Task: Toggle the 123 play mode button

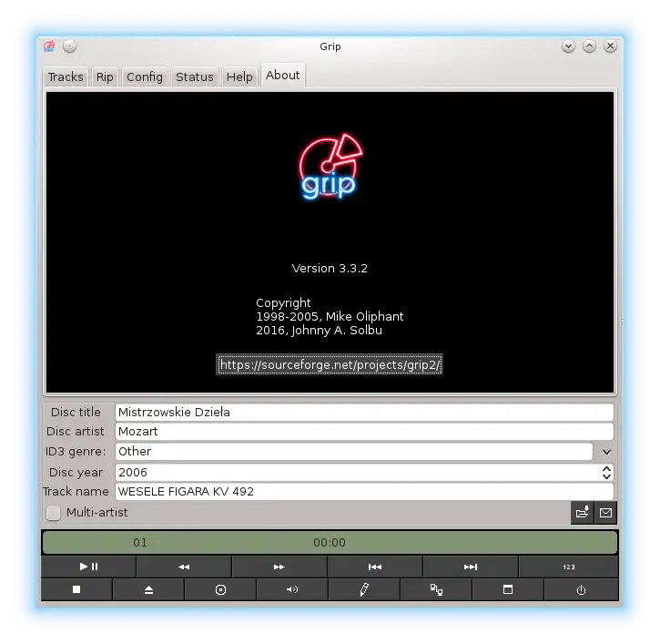Action: pos(569,567)
